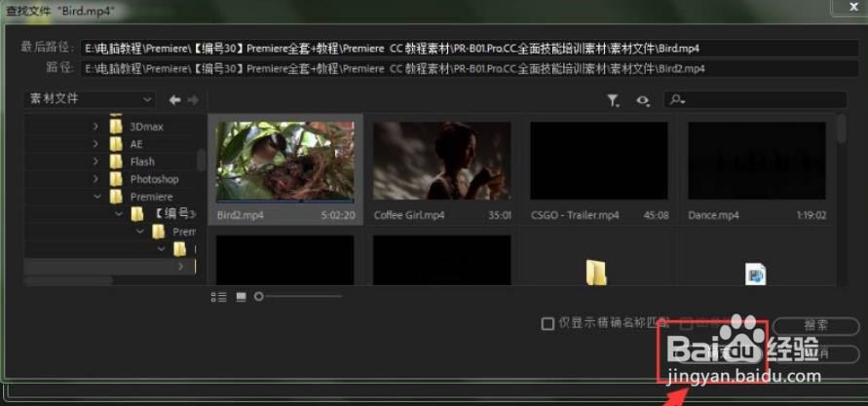Screen dimensions: 868x406
Task: Click the Dance.mp4 file name text
Action: (713, 215)
